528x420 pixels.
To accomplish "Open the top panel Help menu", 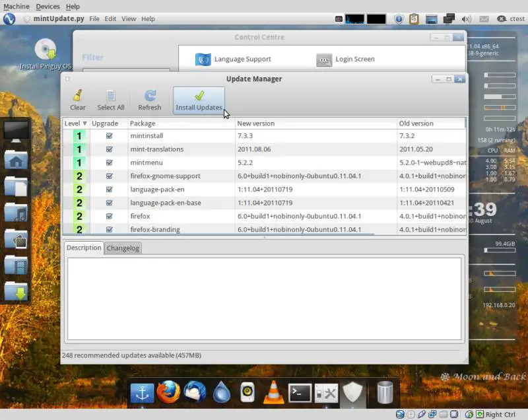I will (x=148, y=19).
